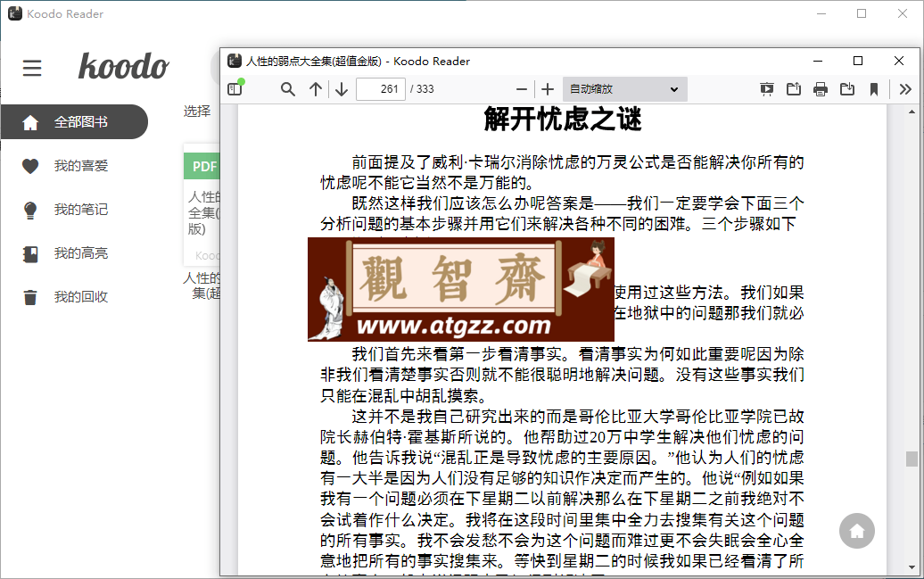The width and height of the screenshot is (924, 579).
Task: Click the open file icon in toolbar
Action: [794, 89]
